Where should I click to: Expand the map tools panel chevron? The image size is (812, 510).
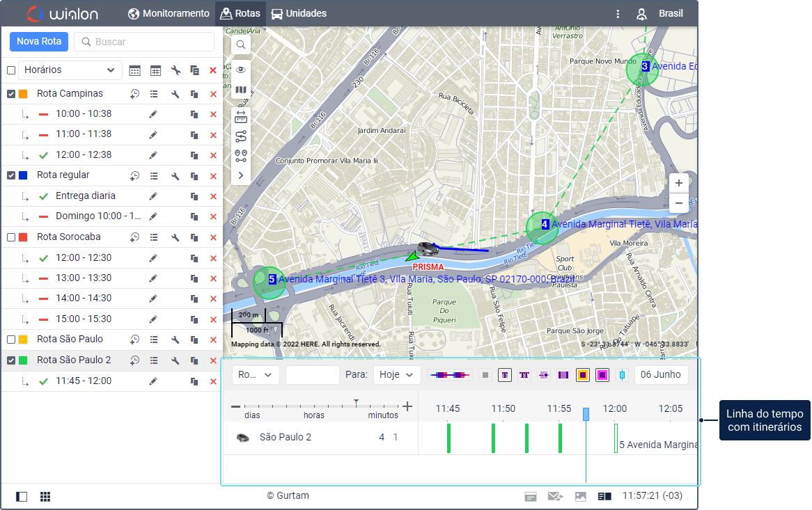[241, 175]
